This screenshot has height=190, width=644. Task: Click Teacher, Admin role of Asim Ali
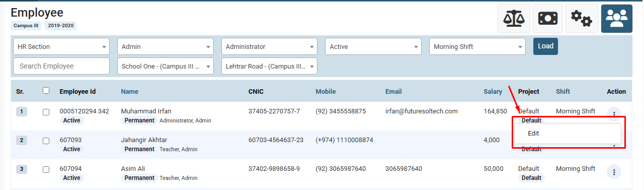[179, 178]
